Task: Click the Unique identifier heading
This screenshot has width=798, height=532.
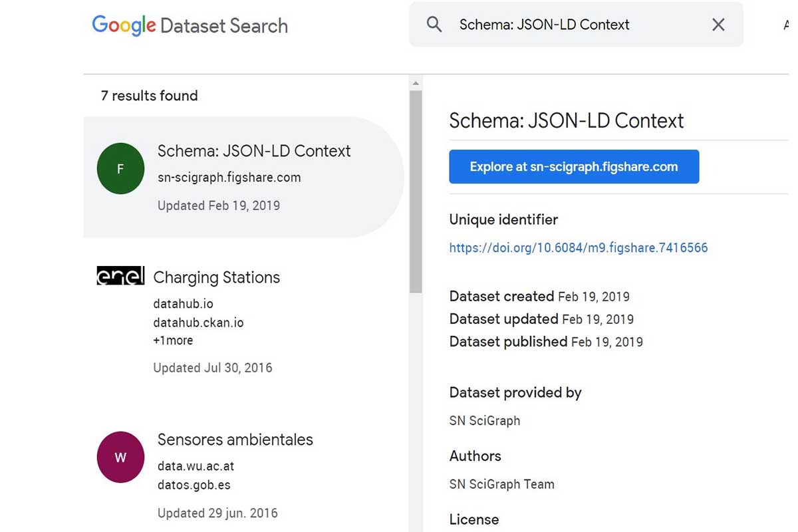Action: pyautogui.click(x=503, y=219)
